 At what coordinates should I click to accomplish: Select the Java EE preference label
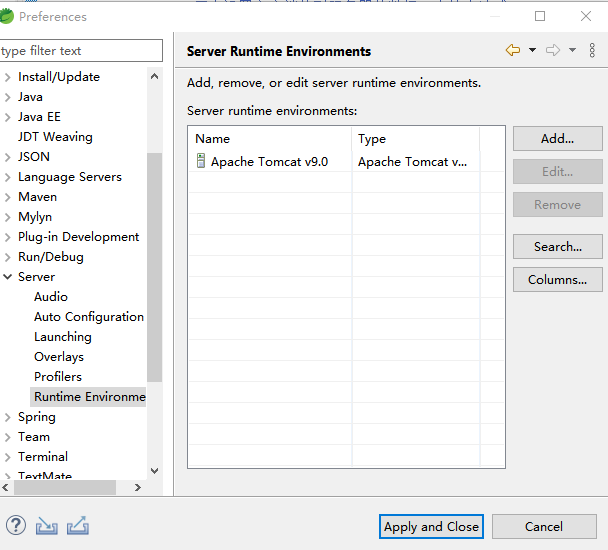click(39, 117)
